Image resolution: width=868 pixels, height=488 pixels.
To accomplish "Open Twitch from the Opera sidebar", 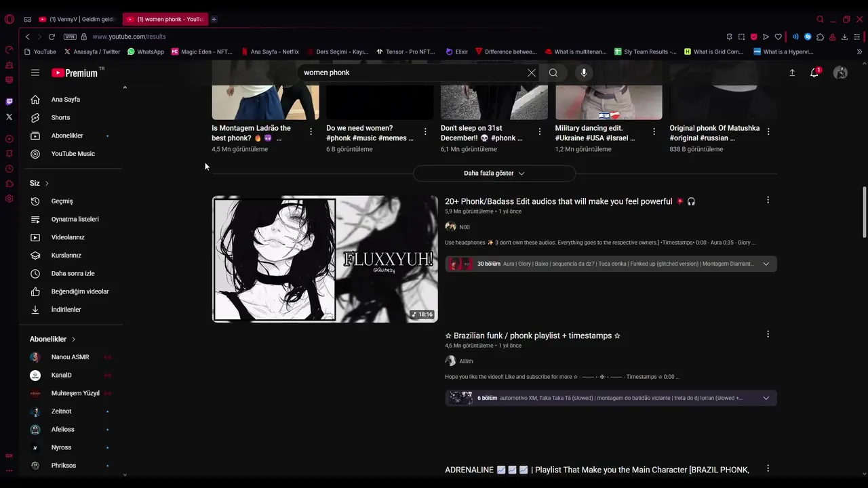I will coord(9,102).
